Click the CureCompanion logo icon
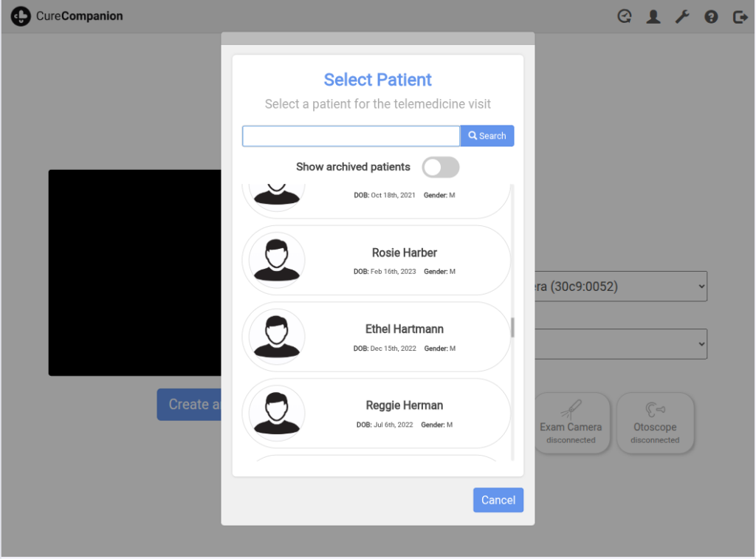The image size is (756, 559). point(21,16)
